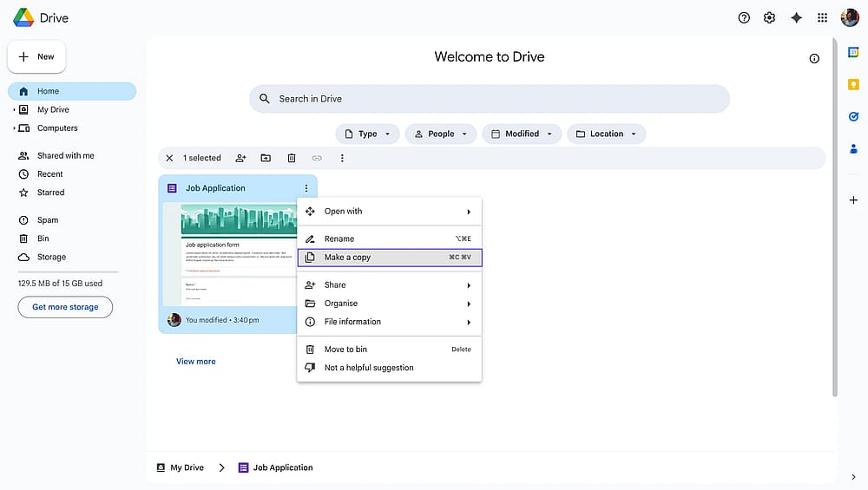This screenshot has width=868, height=490.
Task: Click the '1 selected' text
Action: tap(202, 158)
